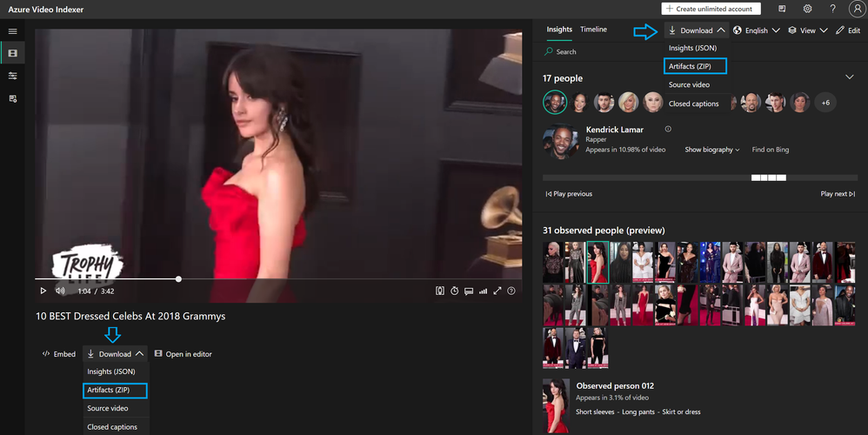
Task: Click the video progress bar scrubber
Action: [178, 279]
